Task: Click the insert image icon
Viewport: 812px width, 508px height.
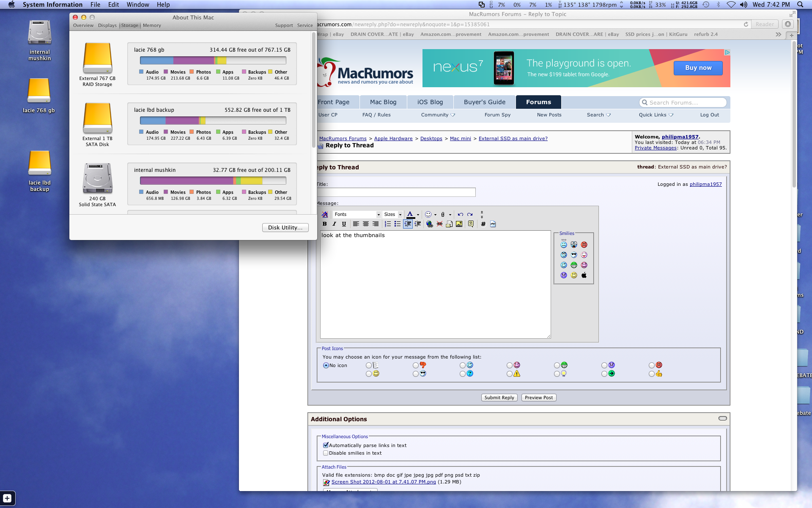Action: click(459, 224)
